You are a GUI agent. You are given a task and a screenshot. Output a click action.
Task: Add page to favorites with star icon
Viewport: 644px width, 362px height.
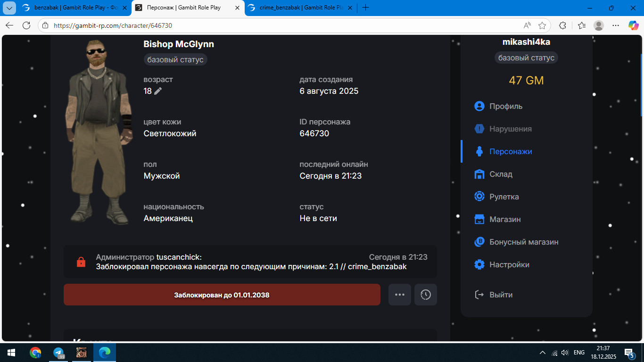coord(542,25)
